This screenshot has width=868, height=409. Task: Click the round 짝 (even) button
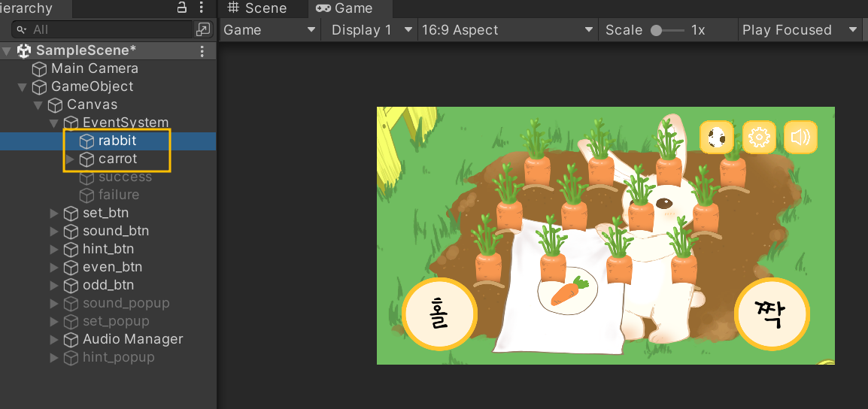click(x=772, y=314)
